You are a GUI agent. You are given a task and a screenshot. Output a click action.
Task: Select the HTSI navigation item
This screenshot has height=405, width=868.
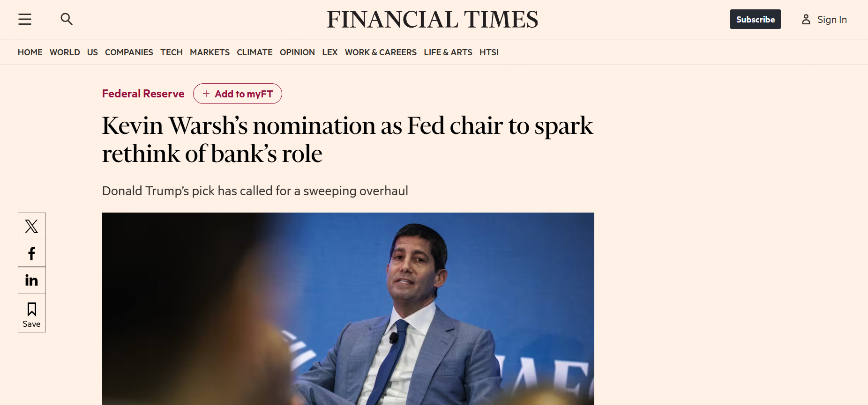point(489,52)
